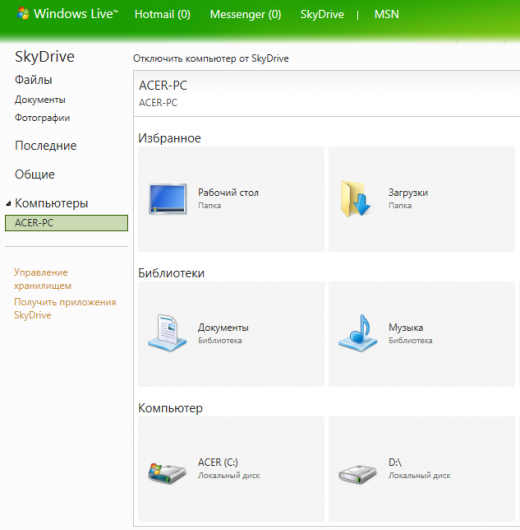The height and width of the screenshot is (530, 520).
Task: Open Hotmail (0) in top bar
Action: (162, 14)
